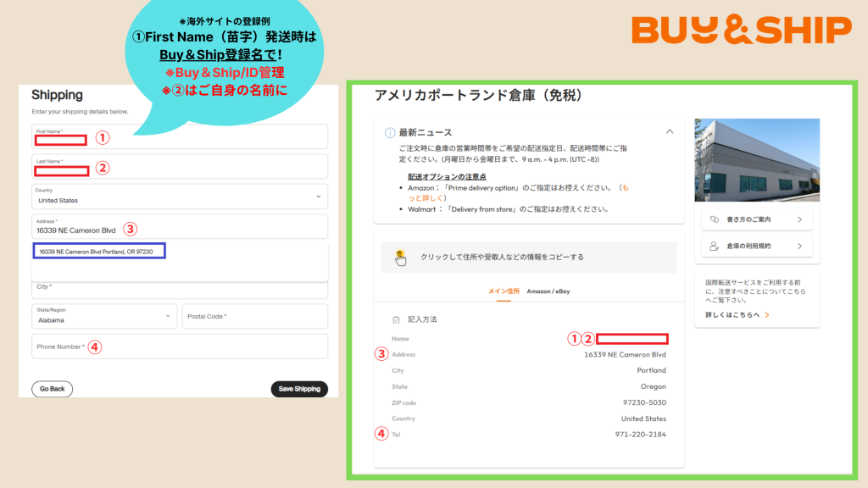Open 倉庫の利用規約 terms link
This screenshot has height=488, width=868.
point(757,246)
